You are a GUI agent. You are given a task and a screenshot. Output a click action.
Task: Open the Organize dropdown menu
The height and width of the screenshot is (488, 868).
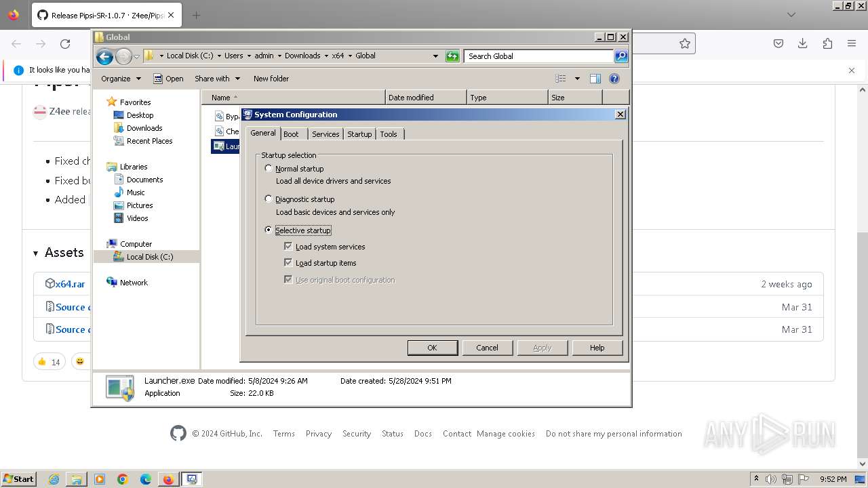click(121, 79)
